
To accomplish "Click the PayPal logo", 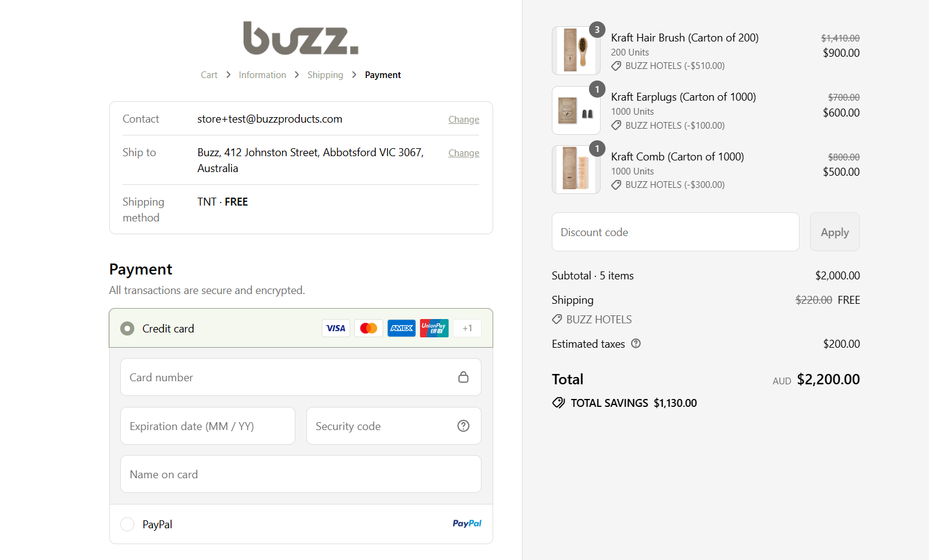I will (467, 523).
